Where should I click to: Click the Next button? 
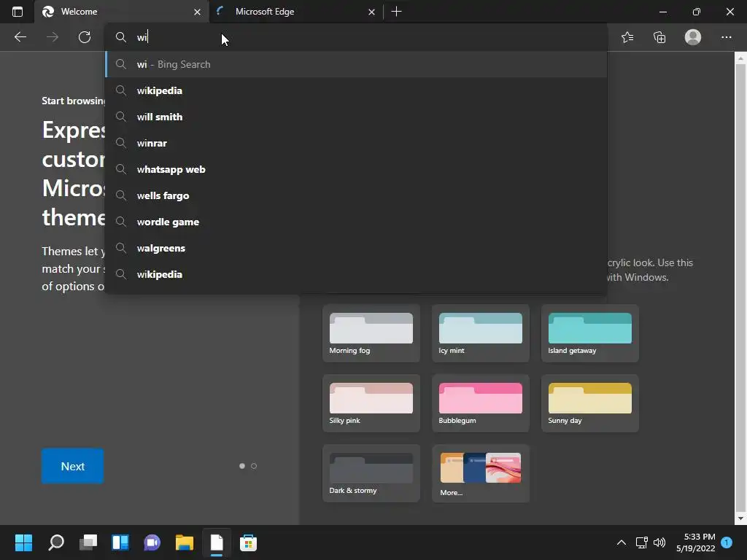pyautogui.click(x=72, y=466)
